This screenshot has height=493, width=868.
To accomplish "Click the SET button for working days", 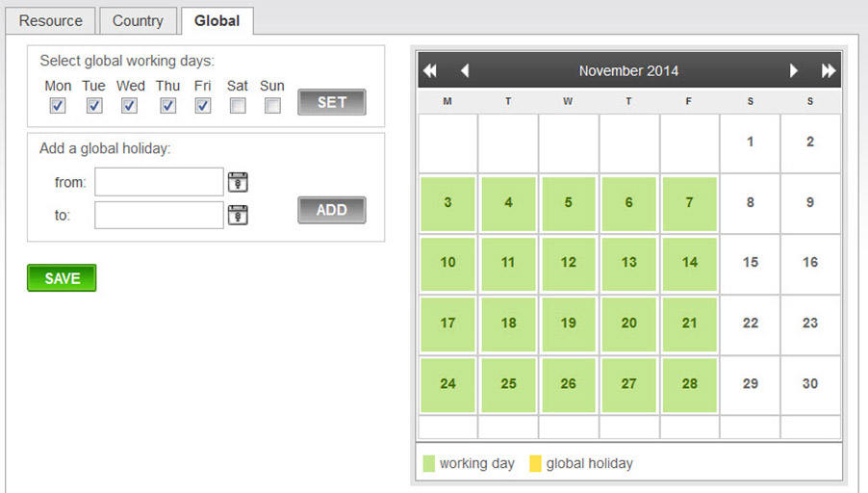I will [x=332, y=102].
